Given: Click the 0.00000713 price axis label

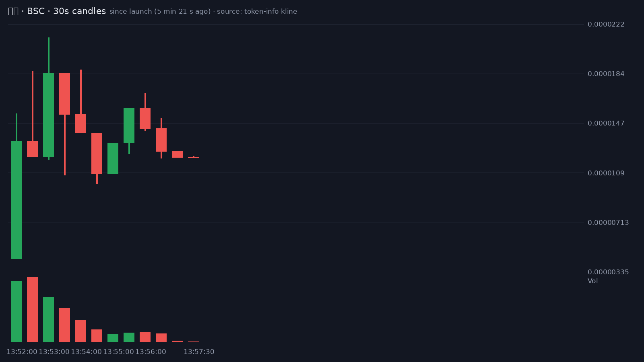Looking at the screenshot, I should pos(608,223).
